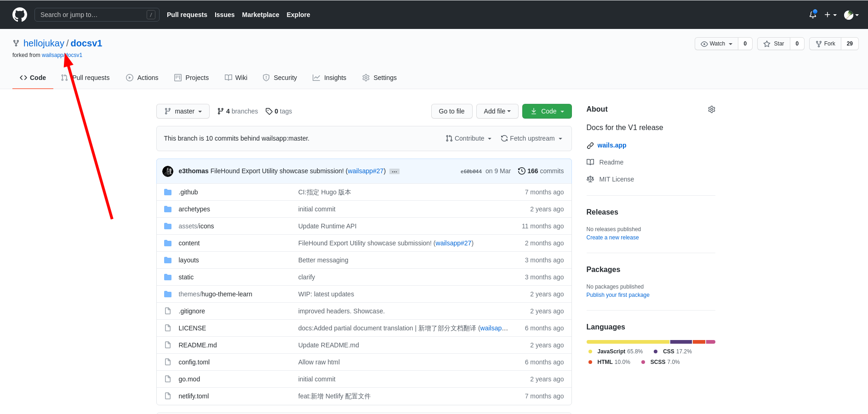
Task: Click the link icon beside wails.app
Action: coord(590,146)
